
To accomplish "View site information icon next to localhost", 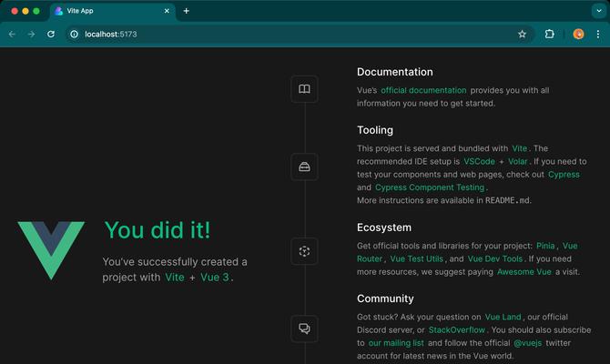I will tap(74, 35).
